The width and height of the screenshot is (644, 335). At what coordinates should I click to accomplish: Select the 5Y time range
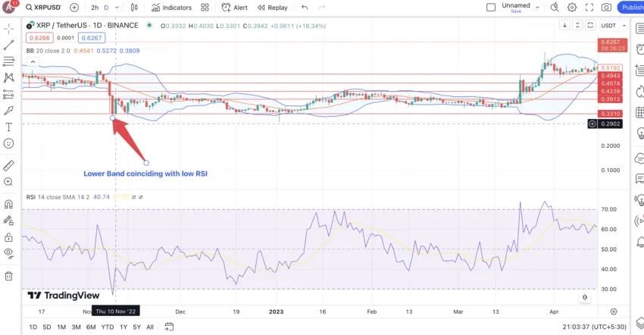click(137, 327)
